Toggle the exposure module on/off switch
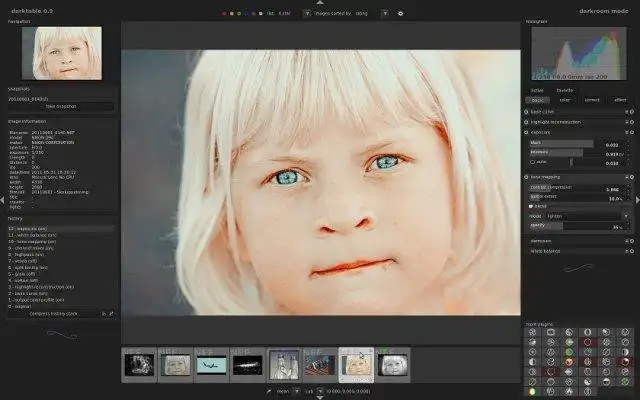 pyautogui.click(x=527, y=131)
